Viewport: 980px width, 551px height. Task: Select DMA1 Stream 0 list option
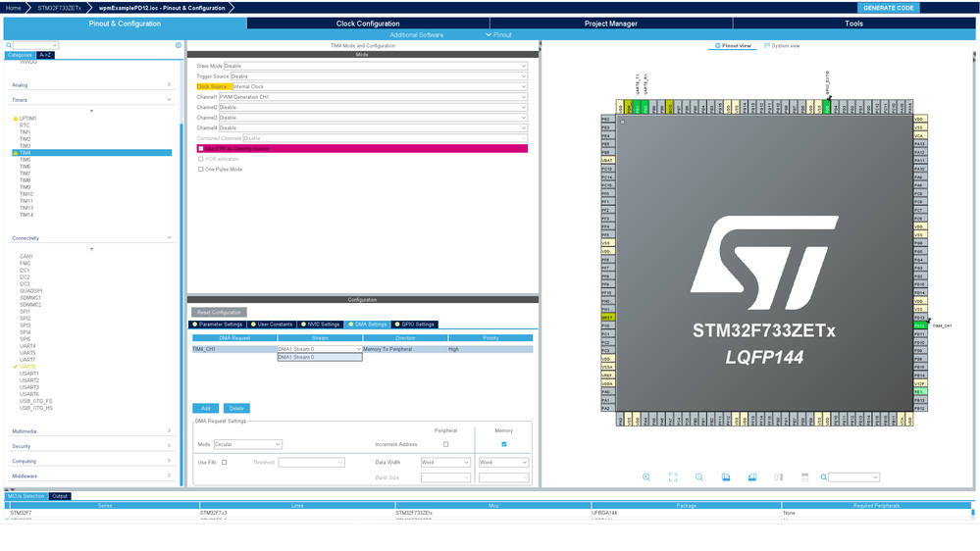coord(320,357)
